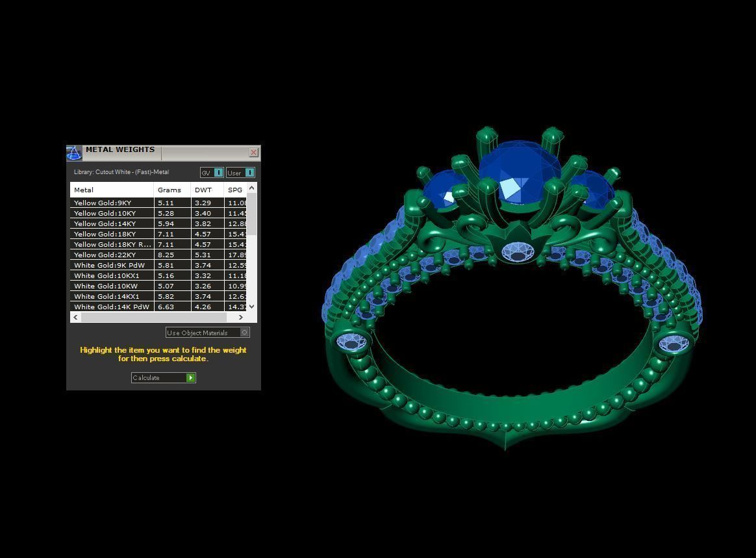Screen dimensions: 756x558
Task: Click the Library: Cutout White label
Action: point(121,171)
